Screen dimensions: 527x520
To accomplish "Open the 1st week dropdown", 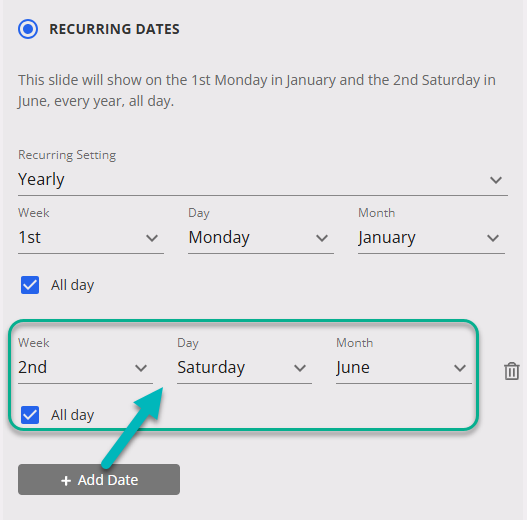I will (x=91, y=238).
